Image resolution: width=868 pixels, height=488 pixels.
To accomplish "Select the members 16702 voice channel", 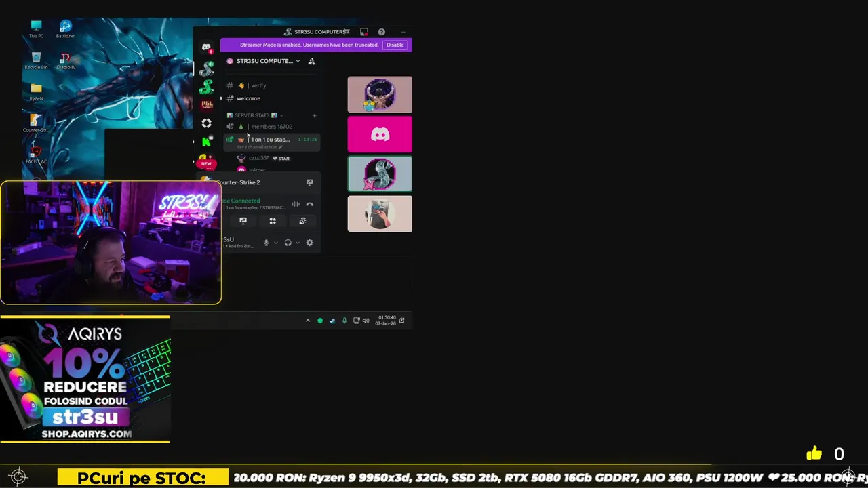I will (271, 127).
